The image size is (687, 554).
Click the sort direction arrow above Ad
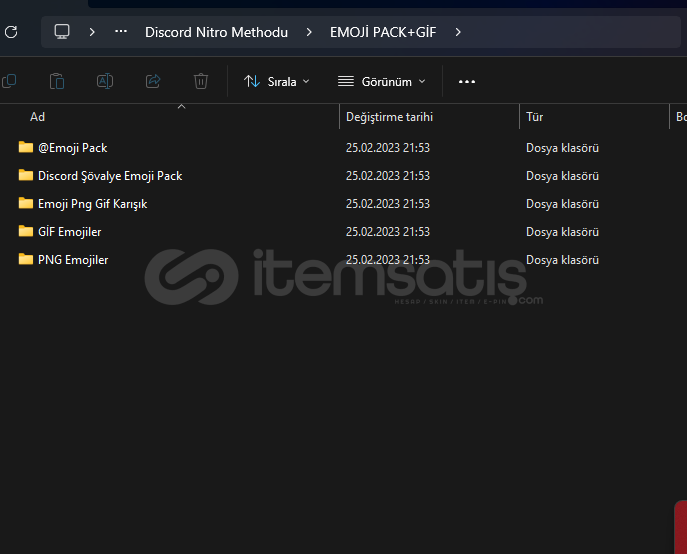click(x=181, y=107)
